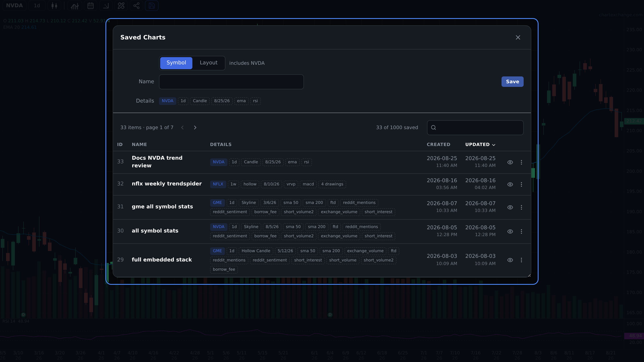Click the blue Save button
The width and height of the screenshot is (644, 362).
[x=512, y=82]
